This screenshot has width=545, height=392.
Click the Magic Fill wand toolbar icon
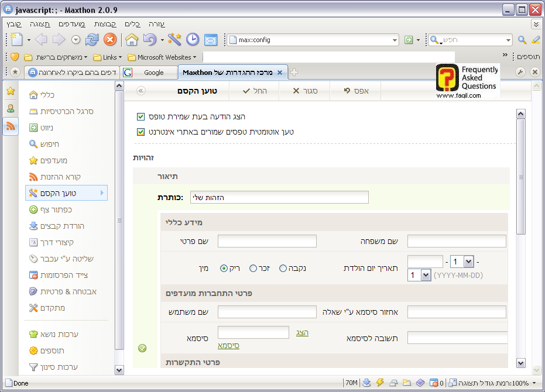pyautogui.click(x=174, y=40)
